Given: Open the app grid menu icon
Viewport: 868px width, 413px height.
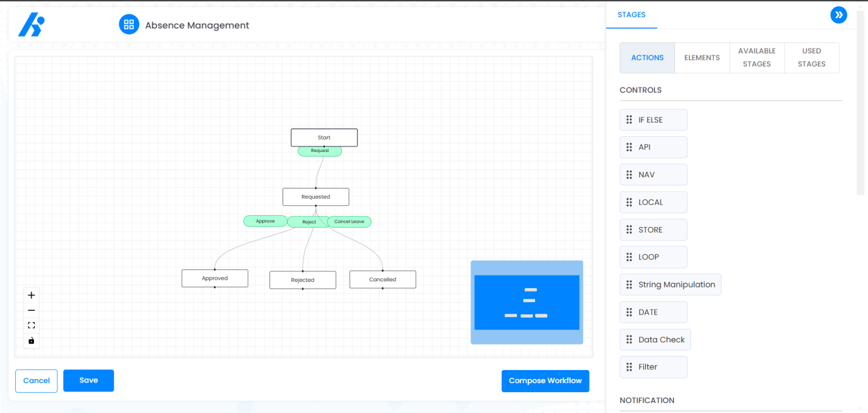Looking at the screenshot, I should pyautogui.click(x=129, y=25).
